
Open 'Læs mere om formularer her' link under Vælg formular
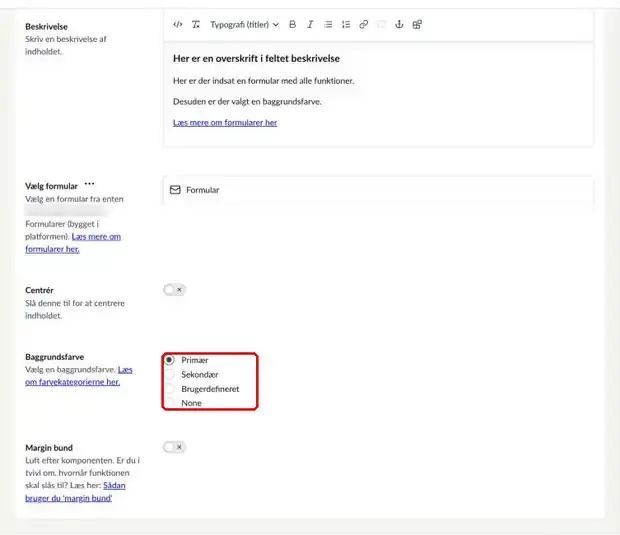pyautogui.click(x=73, y=243)
